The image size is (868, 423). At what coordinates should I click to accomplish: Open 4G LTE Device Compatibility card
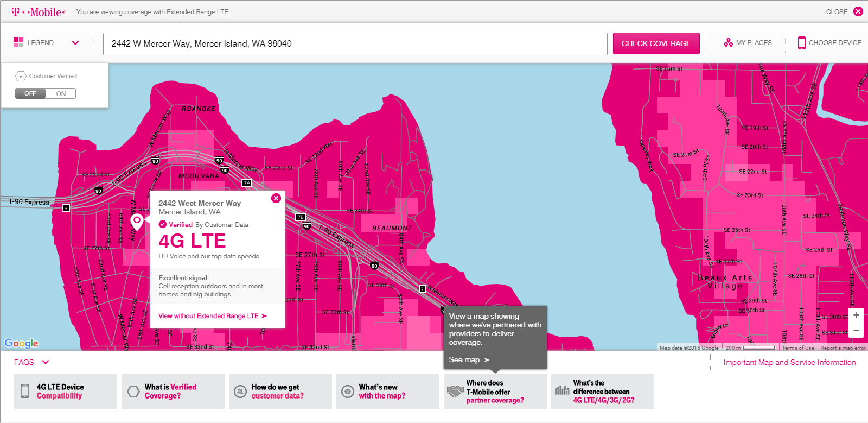tap(66, 391)
